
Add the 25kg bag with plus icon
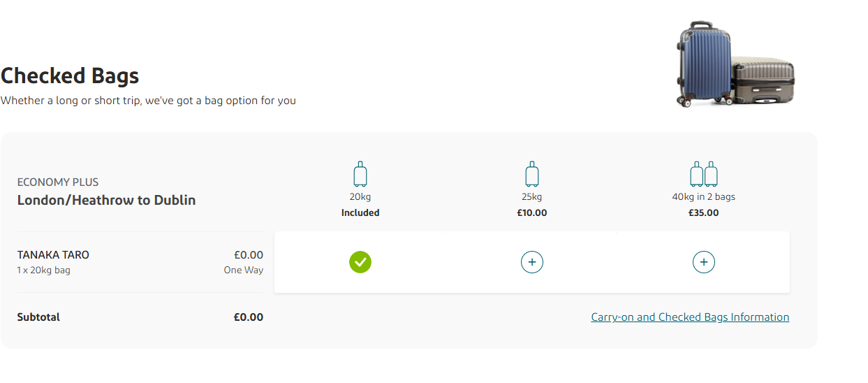click(532, 262)
